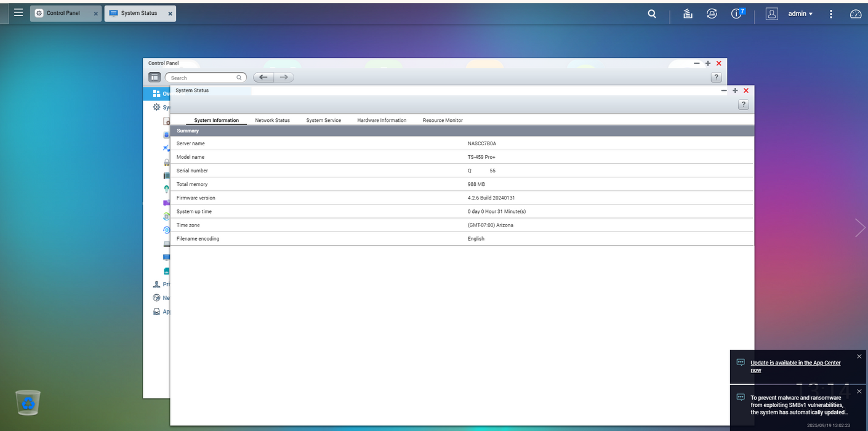Open the Background Tasks icon
Viewport: 868px width, 431px height.
point(688,14)
